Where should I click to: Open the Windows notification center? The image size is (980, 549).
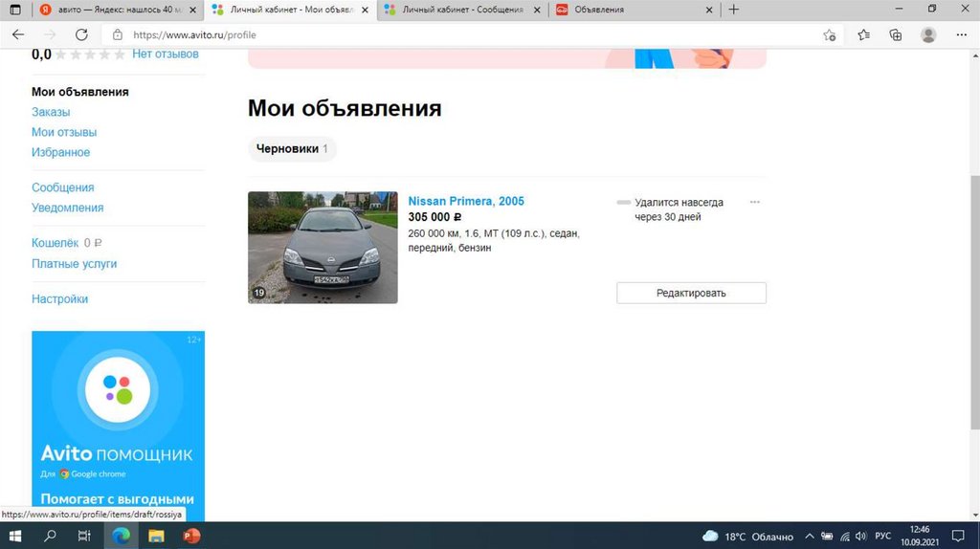tap(958, 536)
